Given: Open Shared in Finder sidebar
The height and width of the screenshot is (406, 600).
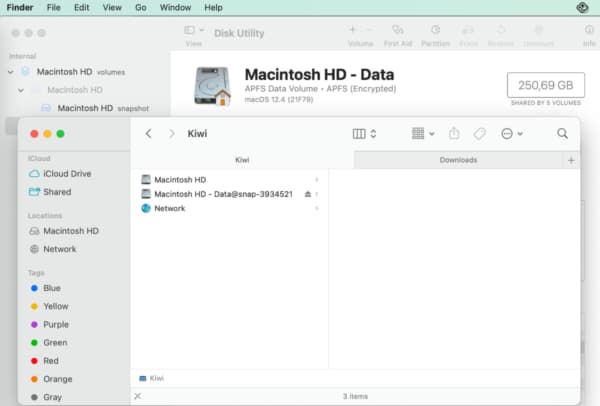Looking at the screenshot, I should point(50,192).
